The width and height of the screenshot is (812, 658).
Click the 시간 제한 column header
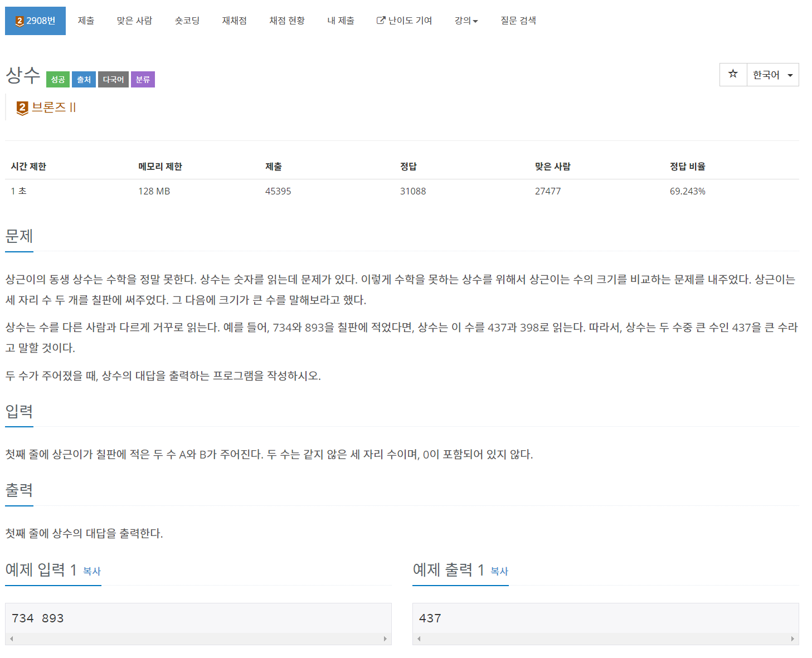(x=28, y=167)
